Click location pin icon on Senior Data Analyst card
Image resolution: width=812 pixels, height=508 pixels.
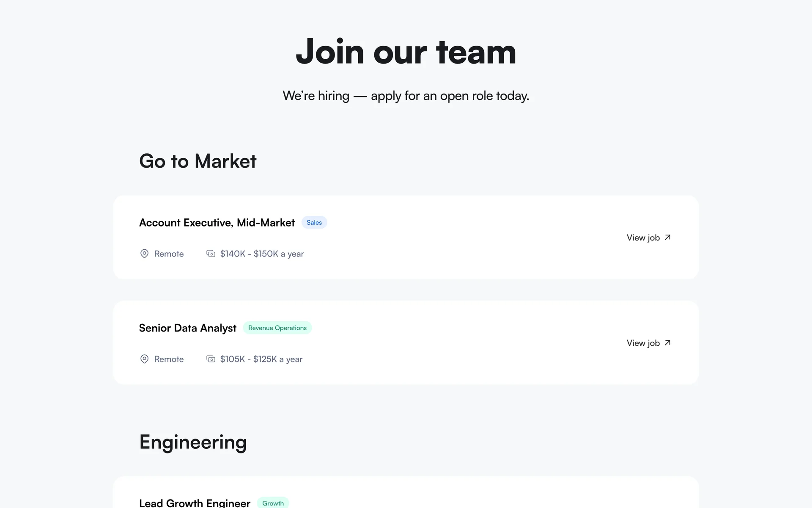coord(144,359)
